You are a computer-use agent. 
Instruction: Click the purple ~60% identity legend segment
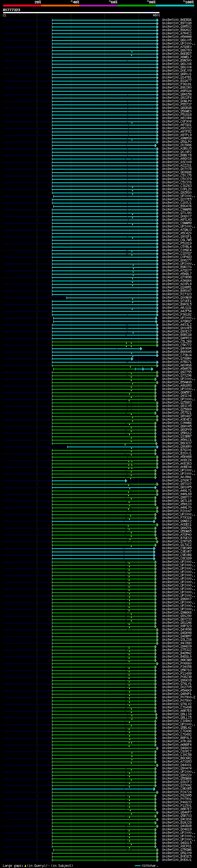point(98,6)
